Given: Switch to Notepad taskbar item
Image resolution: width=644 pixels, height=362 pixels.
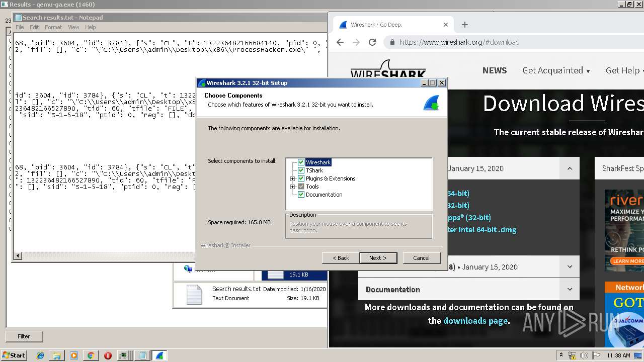Looking at the screenshot, I should click(142, 355).
